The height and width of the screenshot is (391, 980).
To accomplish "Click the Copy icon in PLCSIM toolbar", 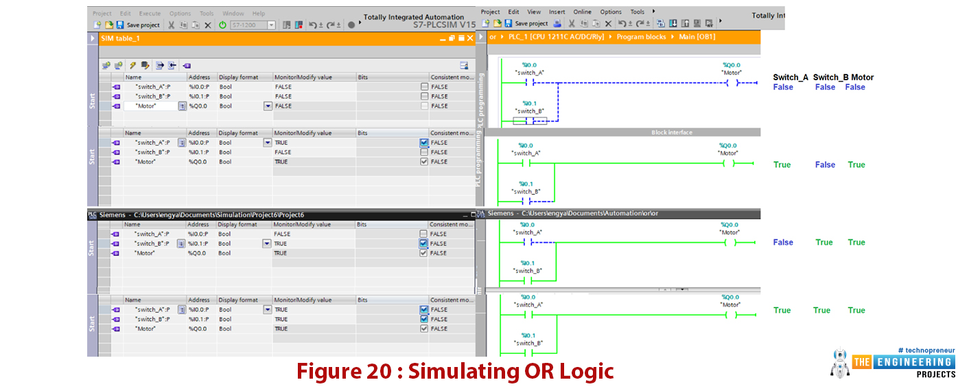I will pyautogui.click(x=183, y=25).
